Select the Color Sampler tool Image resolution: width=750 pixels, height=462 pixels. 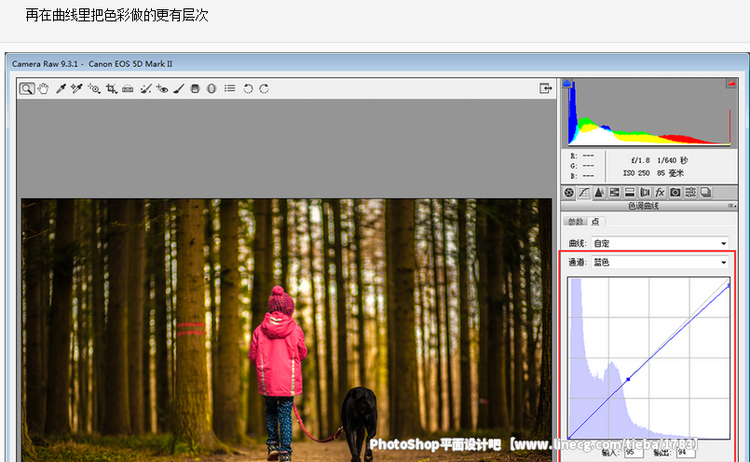click(77, 88)
